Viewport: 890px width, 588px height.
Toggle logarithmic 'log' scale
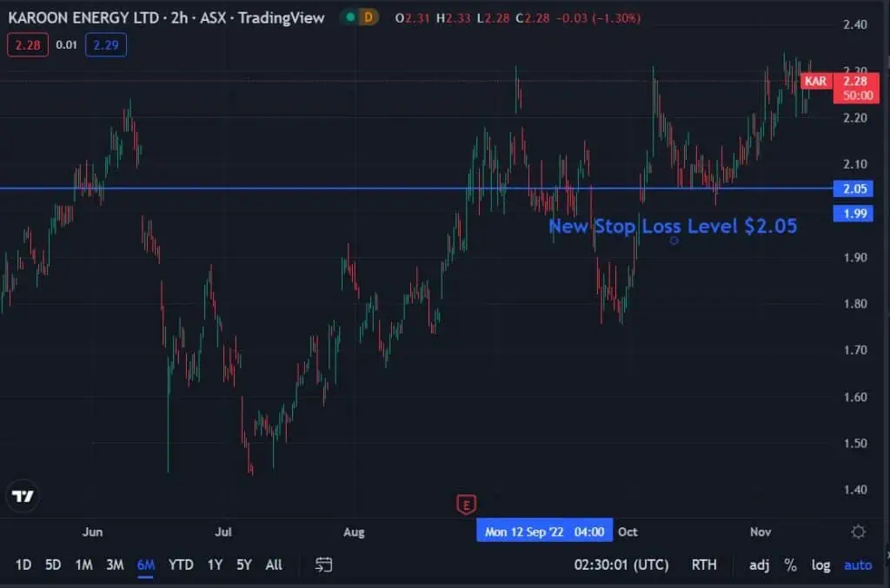[x=820, y=565]
